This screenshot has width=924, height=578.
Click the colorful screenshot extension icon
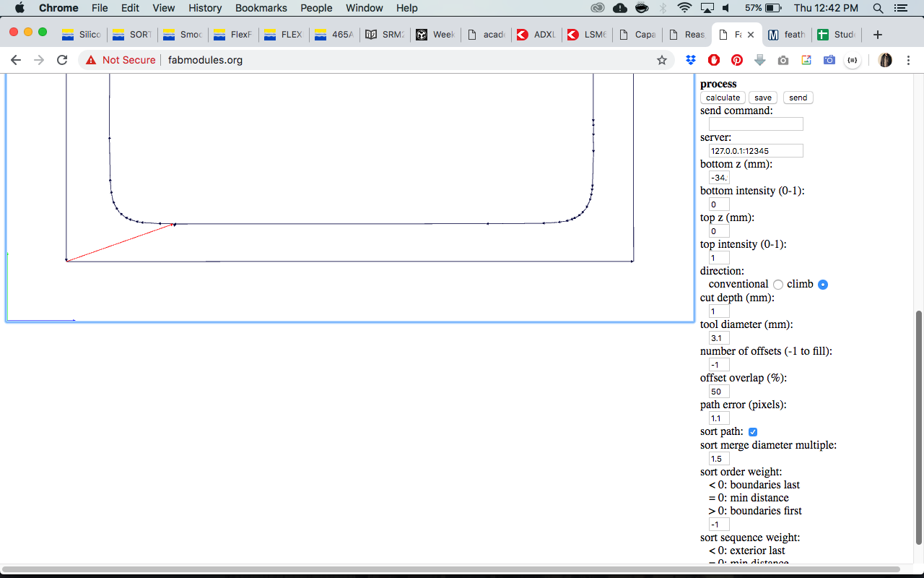tap(806, 60)
